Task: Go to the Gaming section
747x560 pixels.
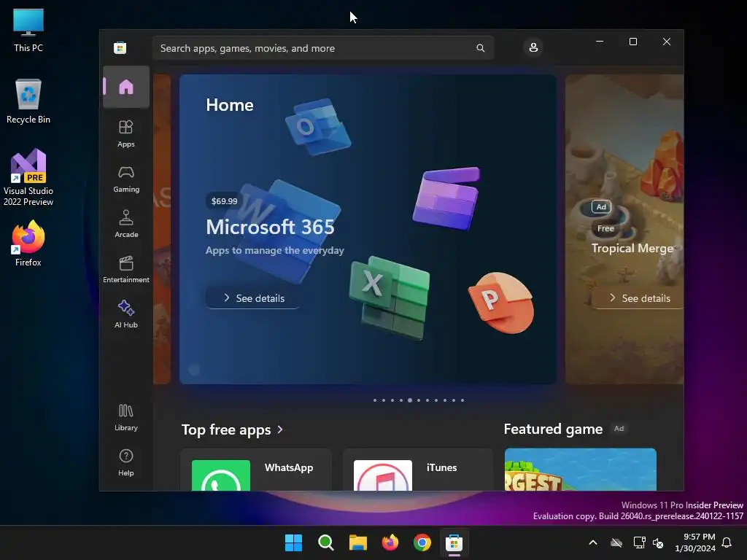Action: [125, 179]
